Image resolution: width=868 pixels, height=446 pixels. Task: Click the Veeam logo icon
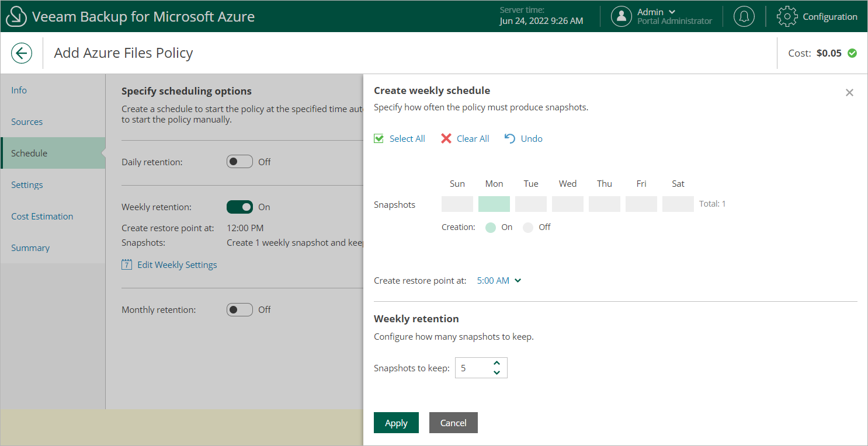pyautogui.click(x=16, y=17)
